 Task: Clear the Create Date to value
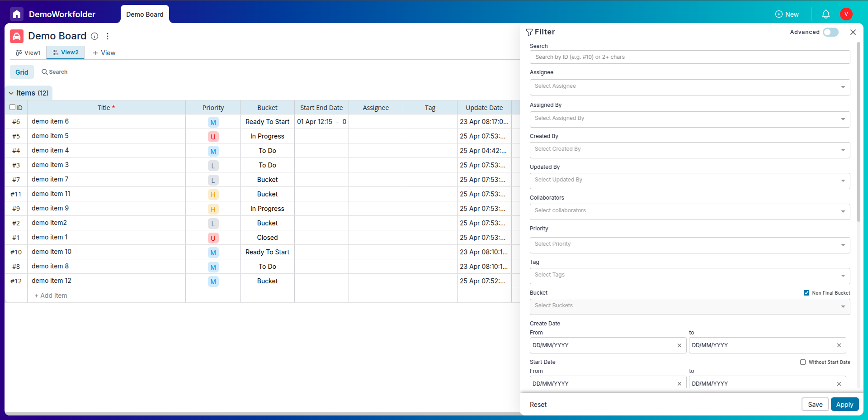click(839, 345)
